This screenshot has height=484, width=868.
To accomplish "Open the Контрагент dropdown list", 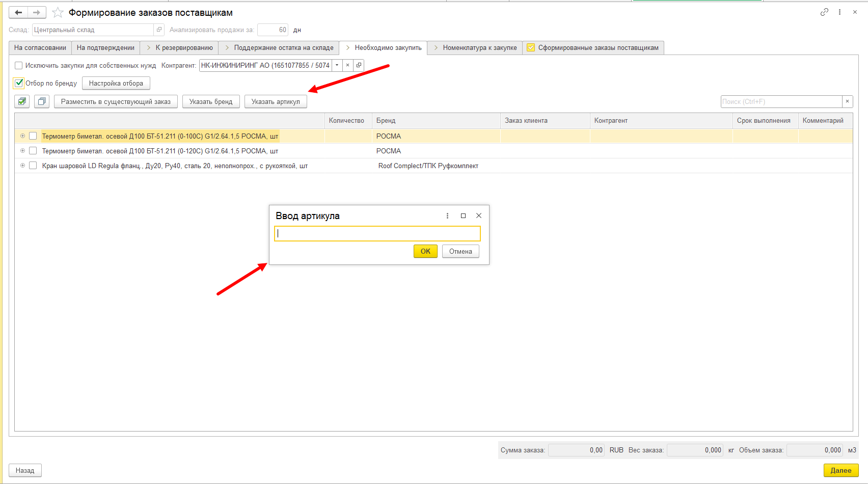I will pyautogui.click(x=337, y=65).
